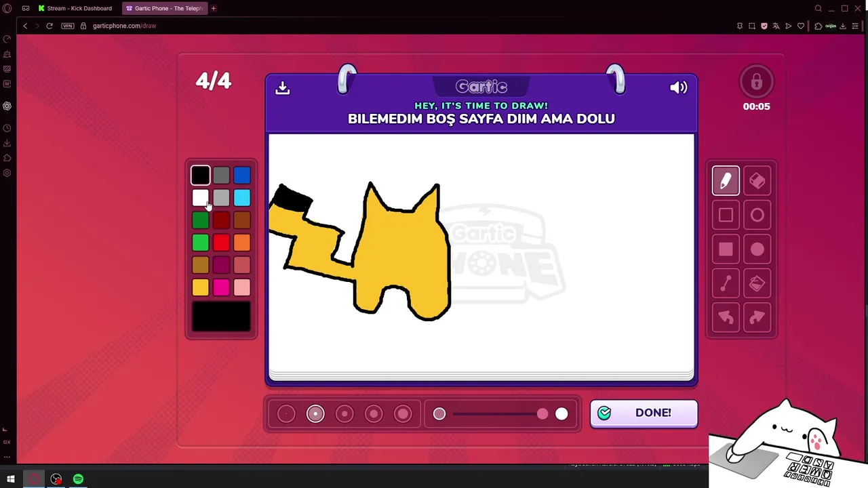Image resolution: width=868 pixels, height=488 pixels.
Task: Open the Easy Setup sliders icon
Action: pos(855,26)
